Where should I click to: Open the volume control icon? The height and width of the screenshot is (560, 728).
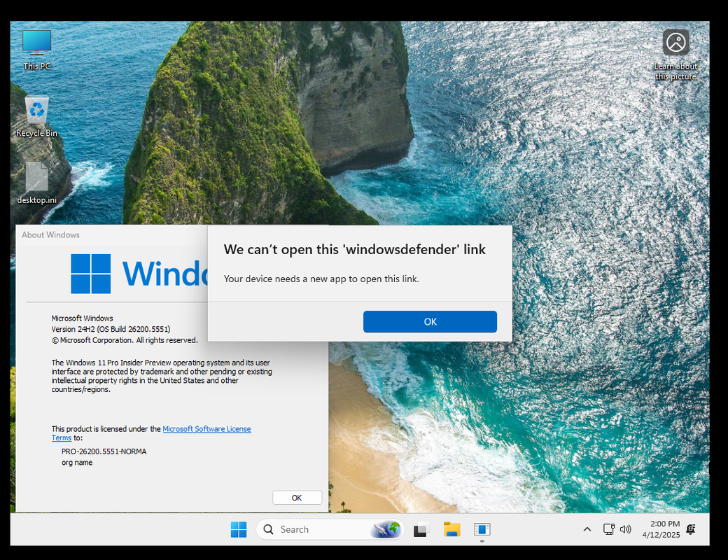[x=625, y=529]
